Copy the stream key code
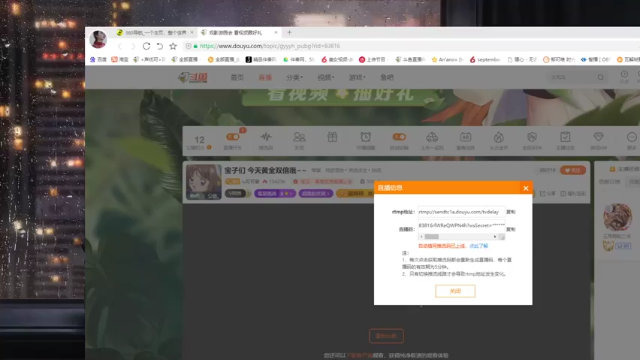 511,229
